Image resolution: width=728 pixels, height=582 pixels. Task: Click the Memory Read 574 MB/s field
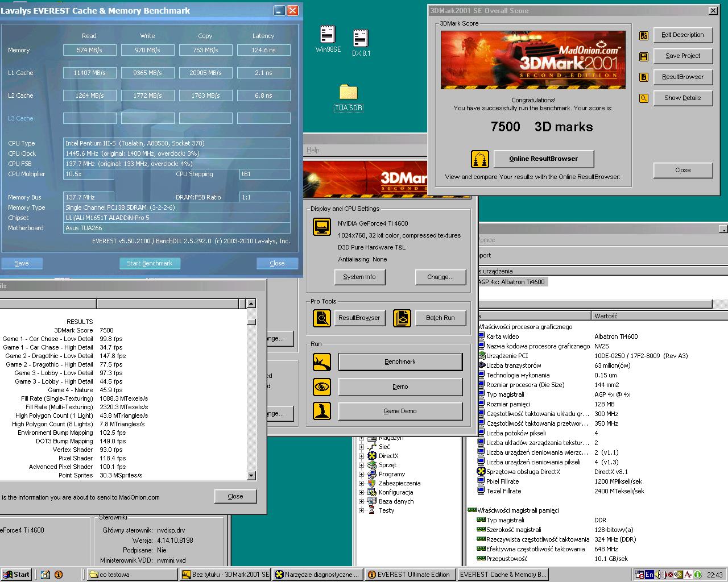(90, 50)
